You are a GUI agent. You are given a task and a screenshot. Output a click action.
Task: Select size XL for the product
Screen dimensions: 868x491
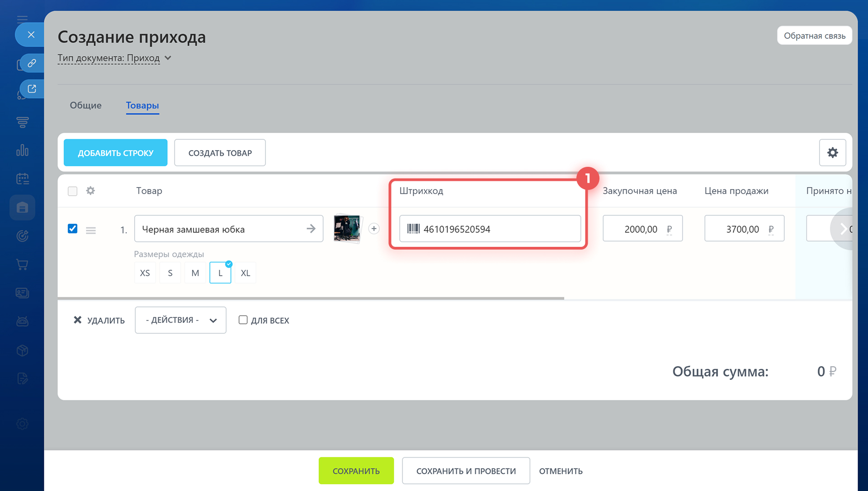click(245, 273)
